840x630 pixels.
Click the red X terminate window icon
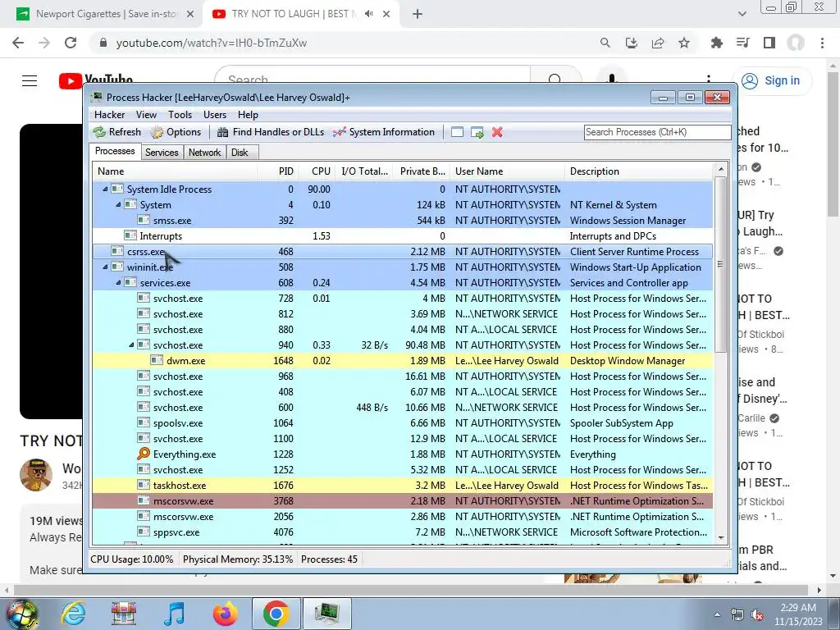point(497,132)
